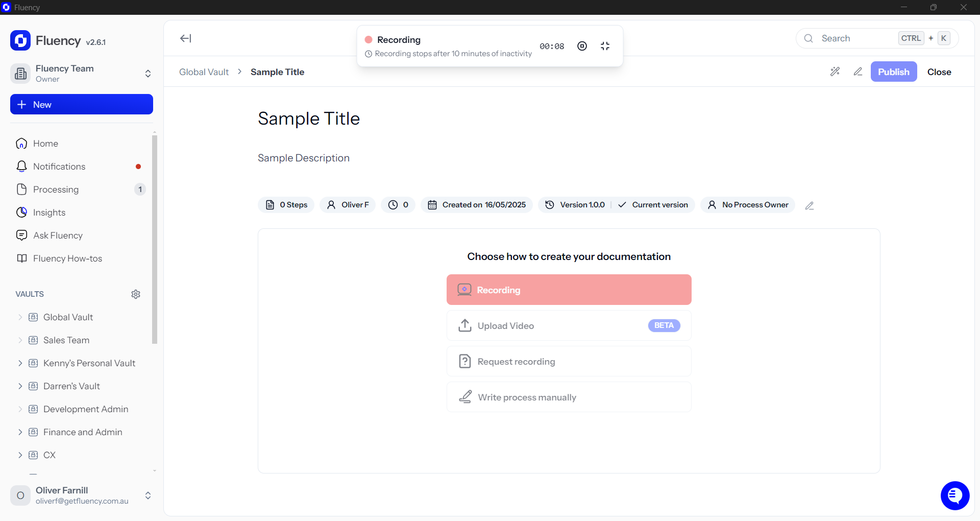
Task: Minimize the recording widget with collapse icon
Action: (x=605, y=46)
